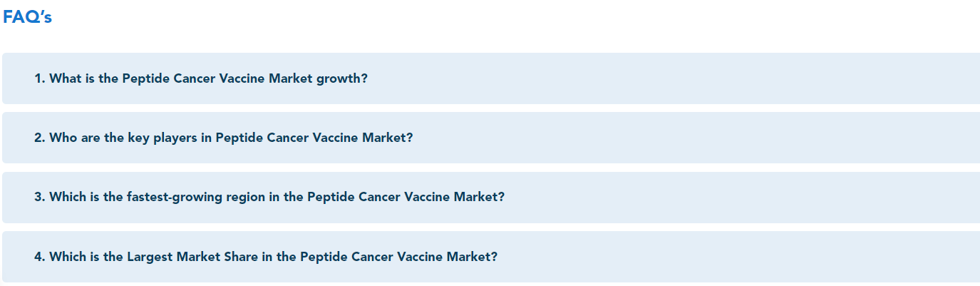
Task: Reveal the answer to 'Which is the fastest-growing'
Action: (491, 198)
